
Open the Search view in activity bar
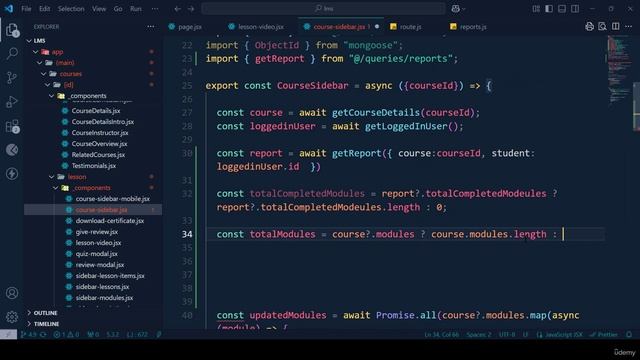tap(12, 53)
